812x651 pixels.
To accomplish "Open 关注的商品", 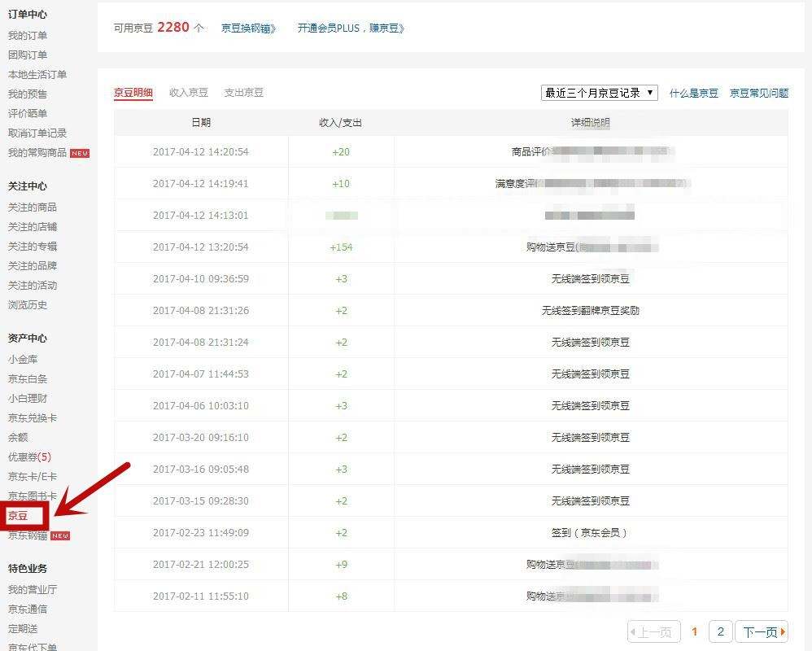I will click(32, 208).
